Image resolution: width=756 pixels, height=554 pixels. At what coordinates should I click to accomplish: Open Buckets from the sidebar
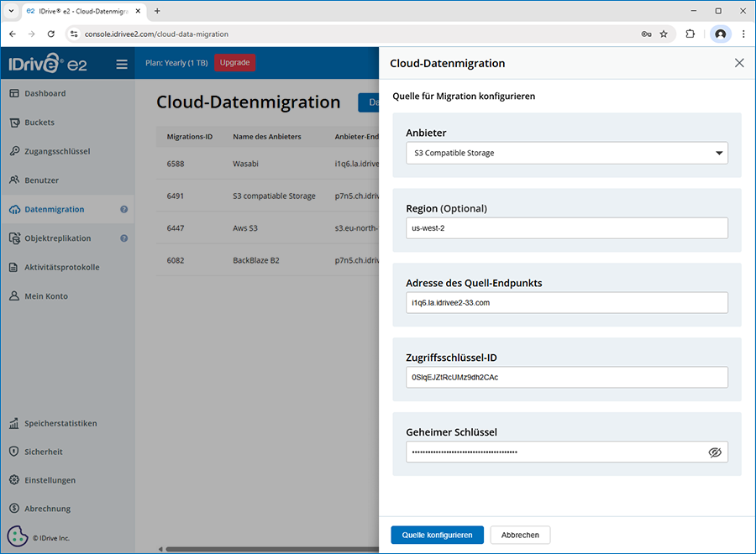[x=39, y=123]
